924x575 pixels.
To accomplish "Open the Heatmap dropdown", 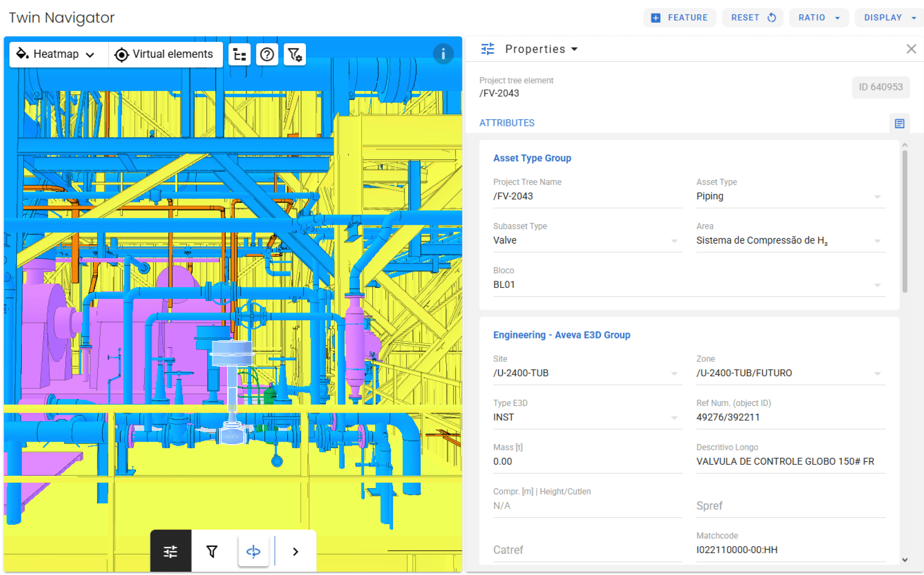I will (57, 54).
